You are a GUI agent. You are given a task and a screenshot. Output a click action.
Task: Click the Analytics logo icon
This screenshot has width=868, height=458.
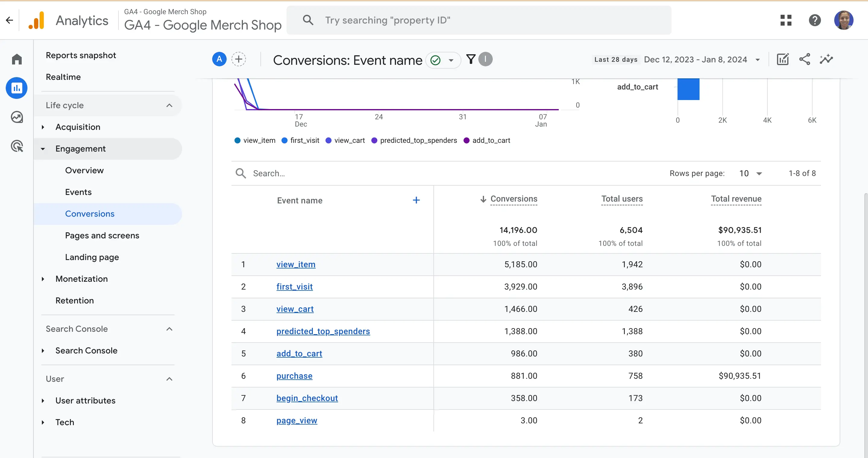(36, 20)
